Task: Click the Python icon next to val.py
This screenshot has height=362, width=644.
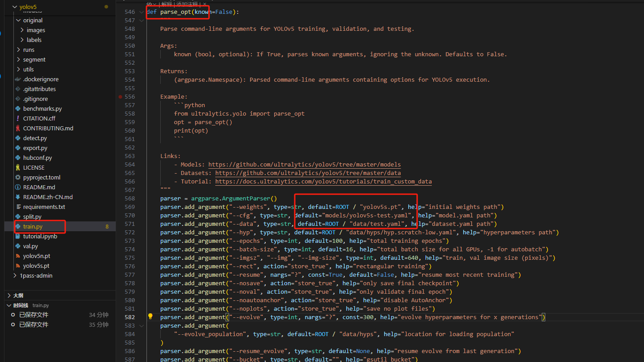Action: click(x=18, y=246)
